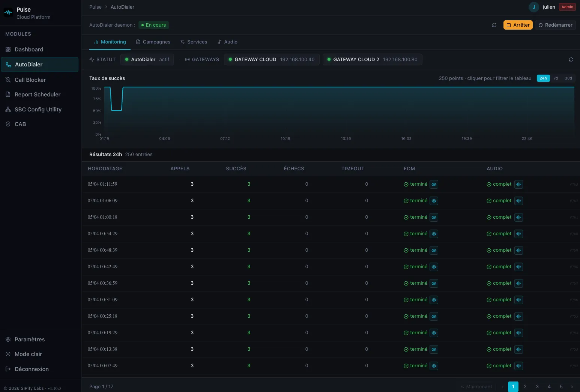Screen dimensions: 580x392
Task: Open audio waveform for 00:36:59 row
Action: point(518,284)
